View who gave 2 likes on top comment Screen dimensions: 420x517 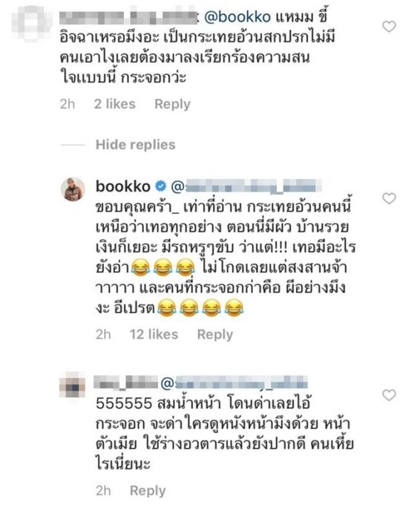[x=114, y=104]
